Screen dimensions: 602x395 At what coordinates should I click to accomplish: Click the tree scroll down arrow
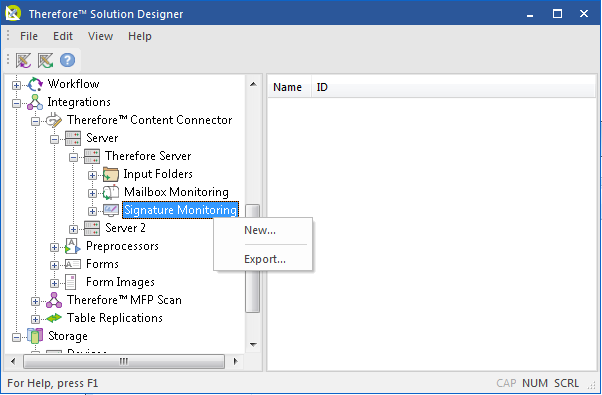tap(253, 344)
